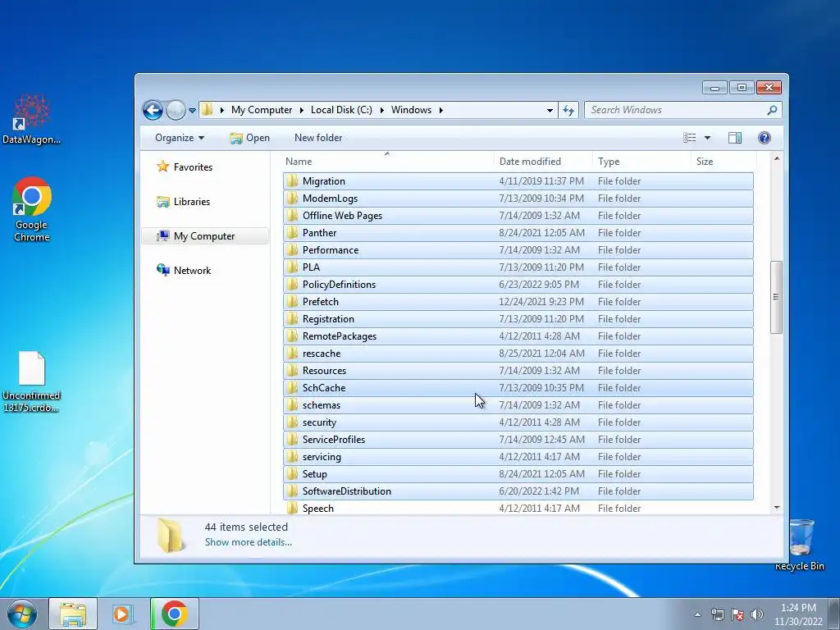The height and width of the screenshot is (630, 840).
Task: Select the Unconfirmed 13175.crdo file on desktop
Action: [x=32, y=382]
